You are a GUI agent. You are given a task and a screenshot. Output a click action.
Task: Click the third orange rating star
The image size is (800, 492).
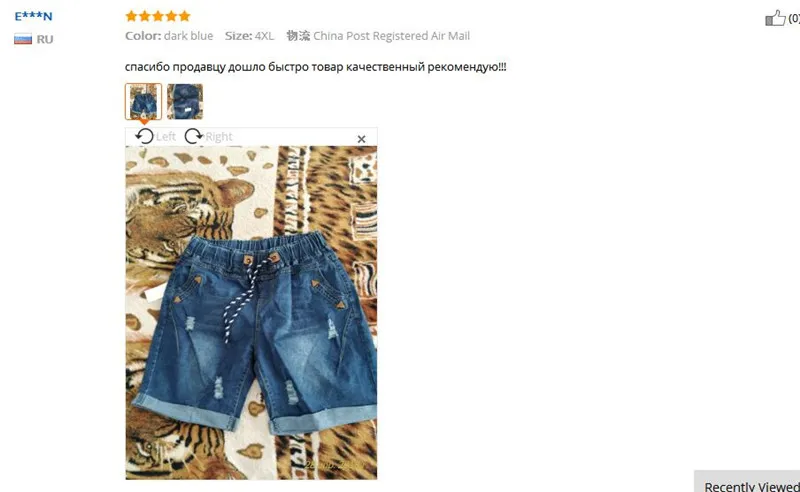pyautogui.click(x=158, y=16)
